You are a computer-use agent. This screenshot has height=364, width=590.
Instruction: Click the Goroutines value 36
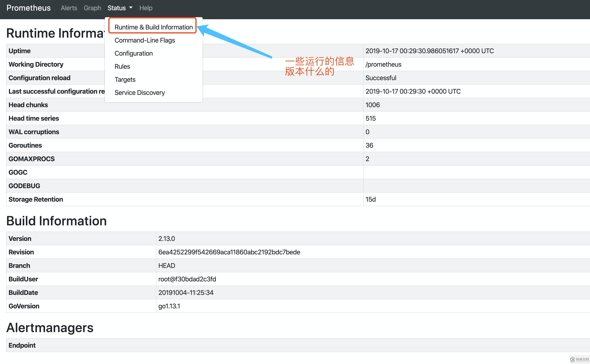[x=369, y=145]
